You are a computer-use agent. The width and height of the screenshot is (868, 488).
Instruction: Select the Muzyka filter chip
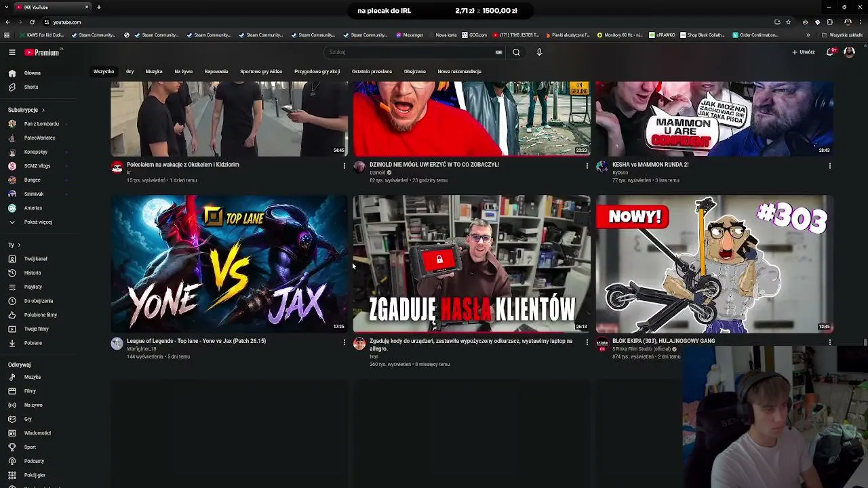click(154, 72)
